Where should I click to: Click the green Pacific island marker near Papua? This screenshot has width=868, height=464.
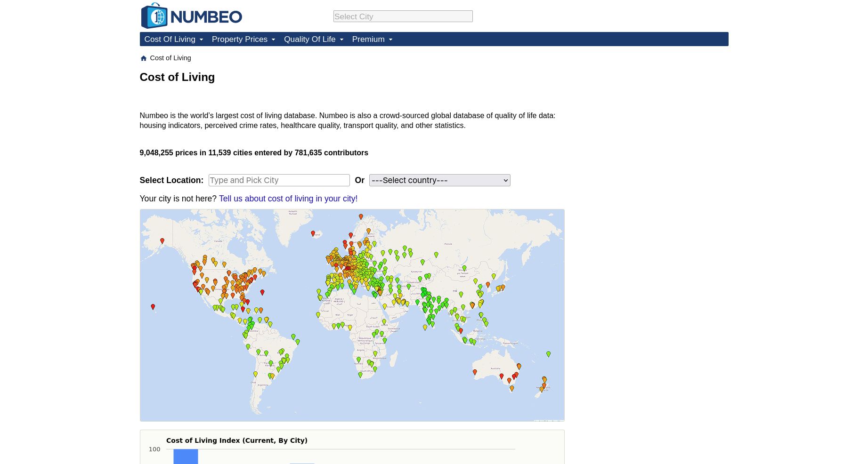pos(548,354)
